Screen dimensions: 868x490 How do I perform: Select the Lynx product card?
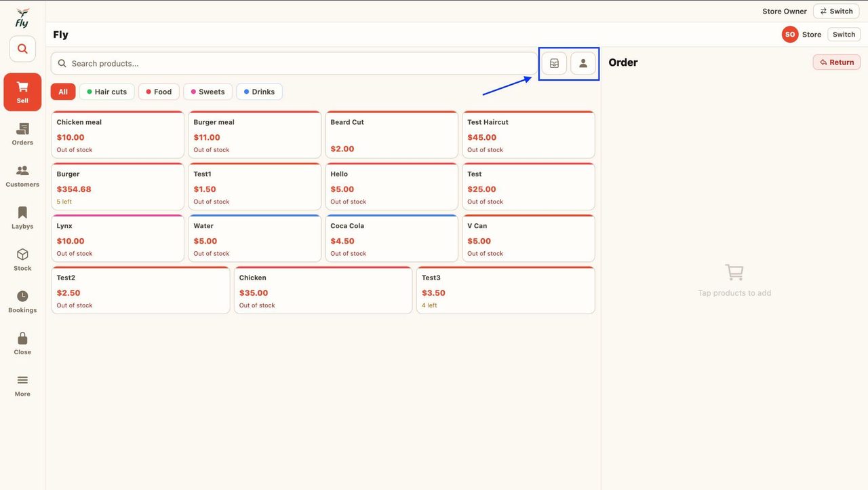click(118, 238)
